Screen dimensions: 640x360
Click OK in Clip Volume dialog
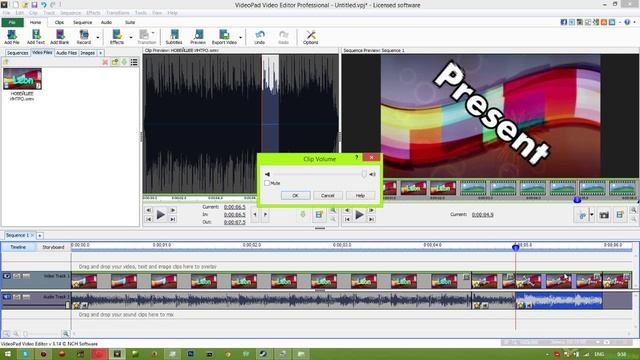tap(296, 196)
